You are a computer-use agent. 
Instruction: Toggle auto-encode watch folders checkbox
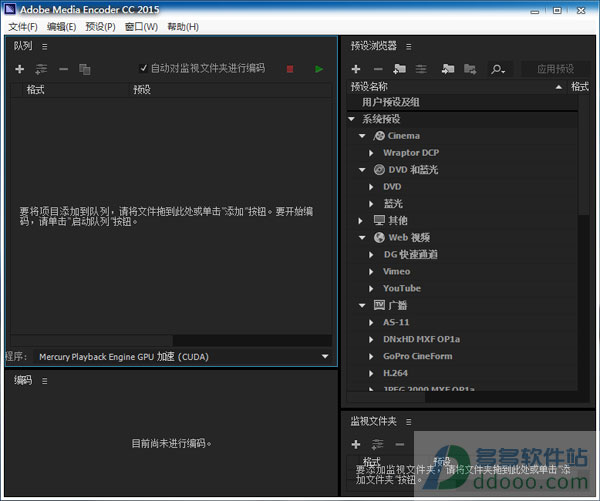[x=144, y=68]
